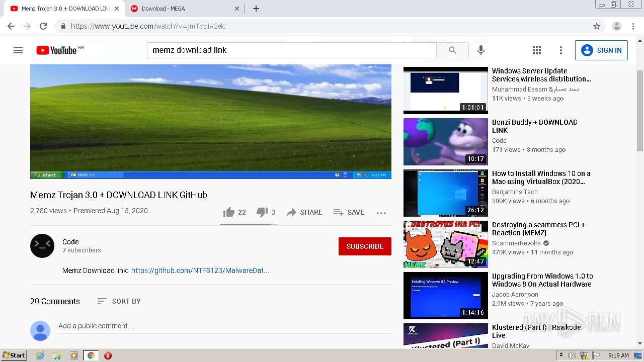Image resolution: width=644 pixels, height=362 pixels.
Task: Open How to Install Windows 10 thumbnail
Action: (x=446, y=193)
